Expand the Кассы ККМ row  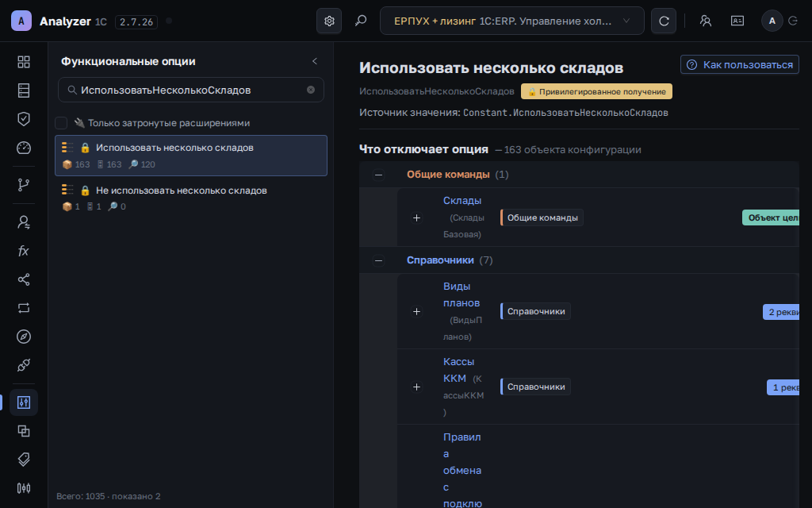coord(416,387)
